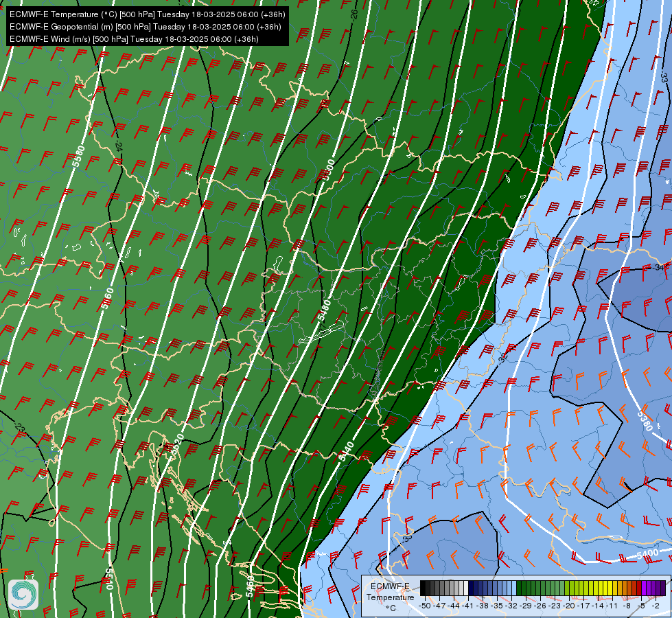Click the -47 legend tick value

point(439,606)
